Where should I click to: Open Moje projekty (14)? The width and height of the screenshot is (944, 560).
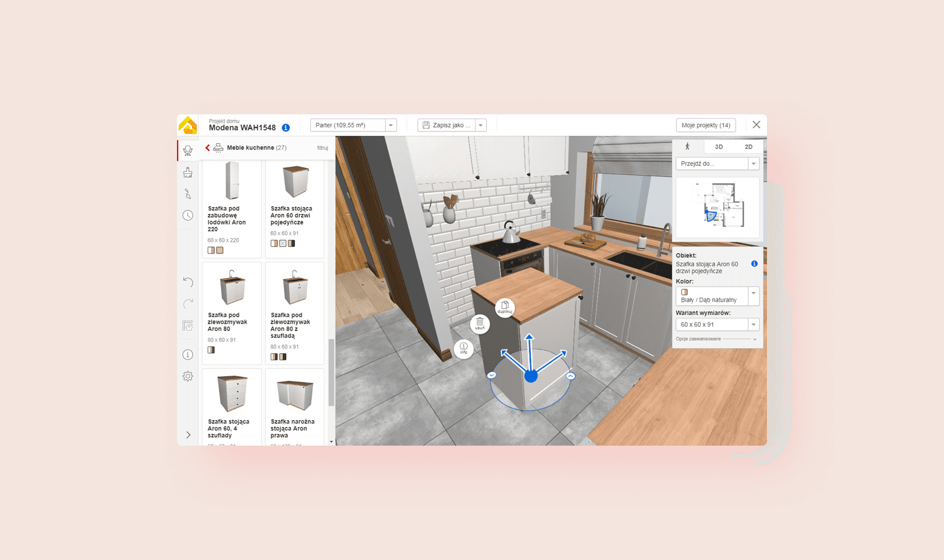click(706, 125)
